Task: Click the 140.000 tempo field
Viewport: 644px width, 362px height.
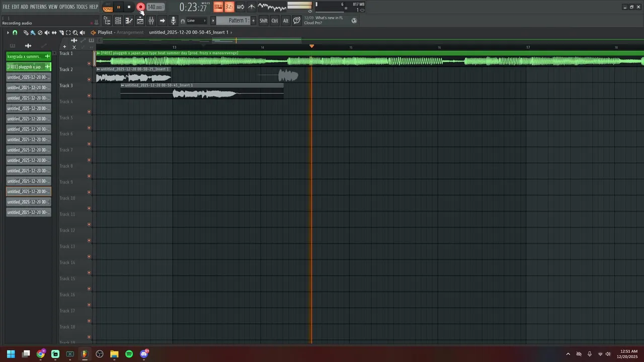Action: tap(155, 7)
